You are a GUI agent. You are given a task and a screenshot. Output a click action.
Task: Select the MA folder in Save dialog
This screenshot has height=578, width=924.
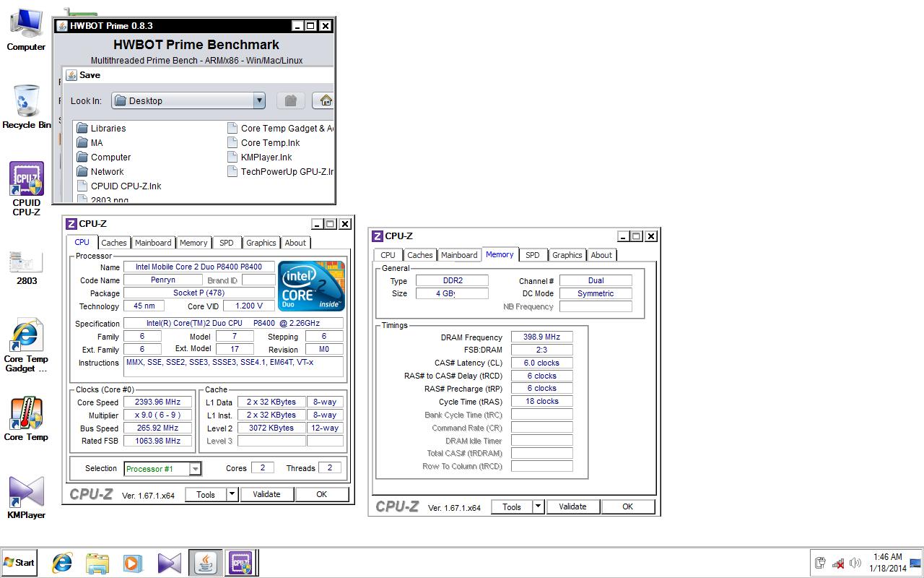(90, 143)
